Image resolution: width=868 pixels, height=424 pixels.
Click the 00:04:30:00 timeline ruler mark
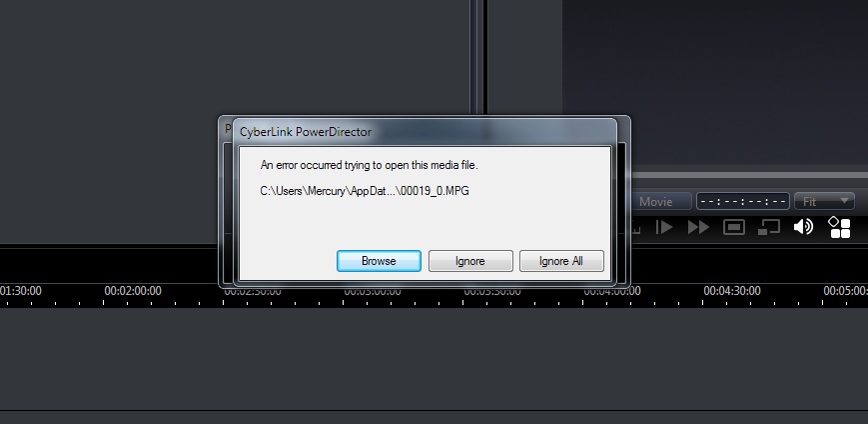pyautogui.click(x=732, y=291)
